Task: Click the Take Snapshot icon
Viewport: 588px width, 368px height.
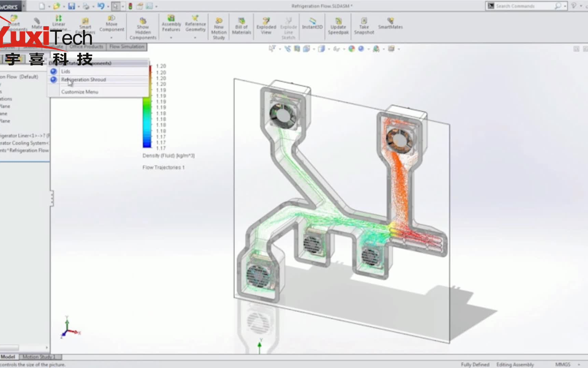Action: 364,24
